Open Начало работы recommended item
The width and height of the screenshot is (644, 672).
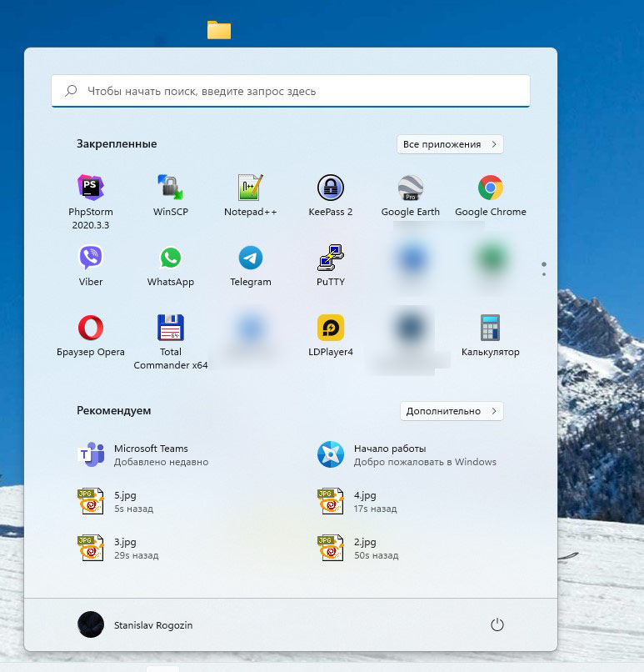point(407,454)
